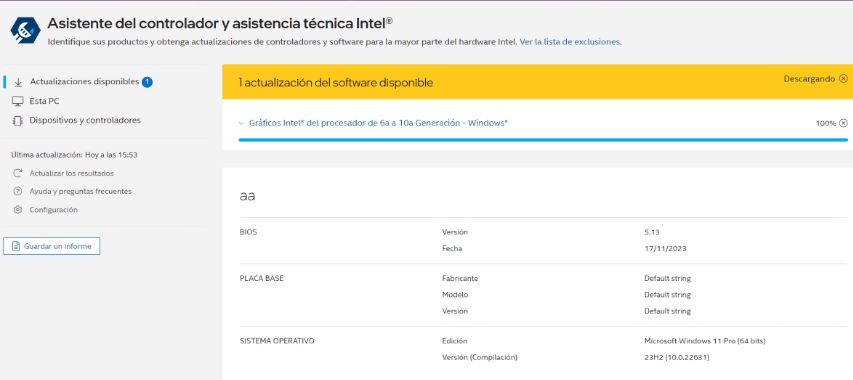Click the Versión (Compilación) label
The image size is (853, 380).
[480, 358]
